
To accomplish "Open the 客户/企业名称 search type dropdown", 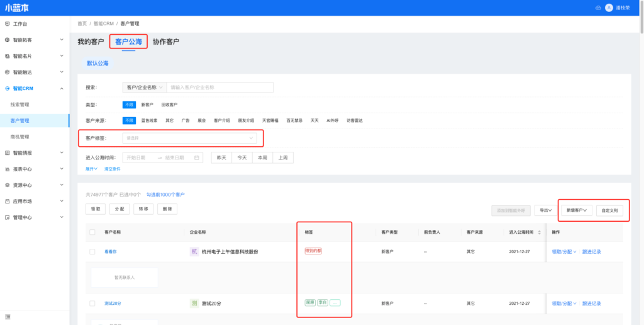I will [x=144, y=88].
